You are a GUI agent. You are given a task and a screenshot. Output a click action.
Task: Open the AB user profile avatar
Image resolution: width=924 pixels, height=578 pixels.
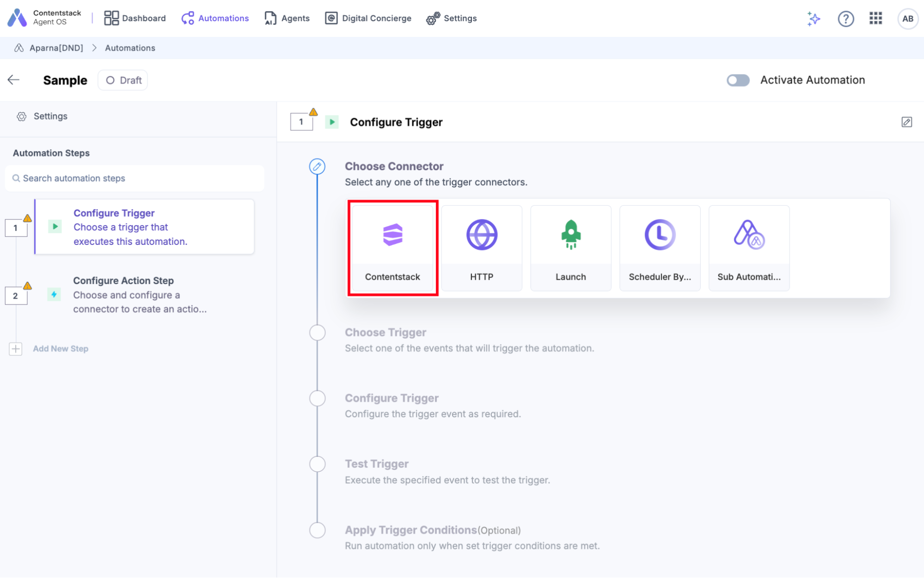[908, 18]
